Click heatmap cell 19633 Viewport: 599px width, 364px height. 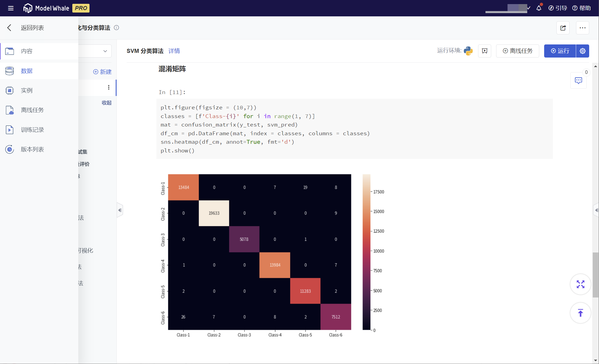pos(214,213)
